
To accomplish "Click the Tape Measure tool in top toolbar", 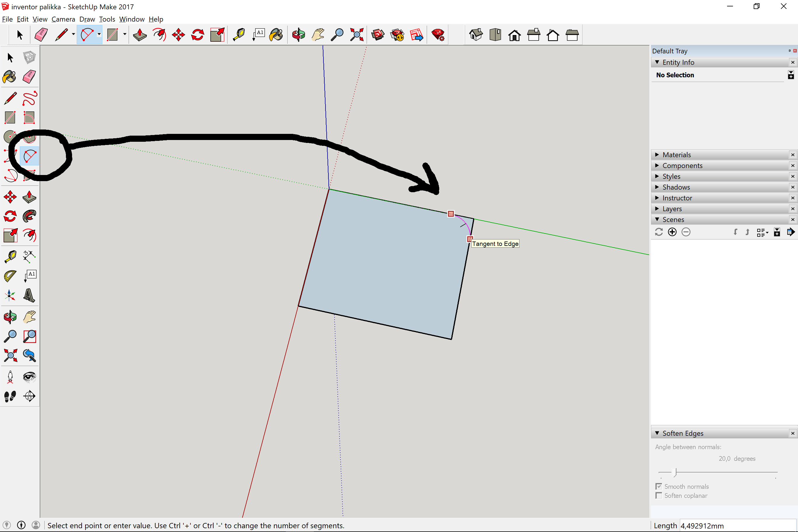I will [239, 35].
